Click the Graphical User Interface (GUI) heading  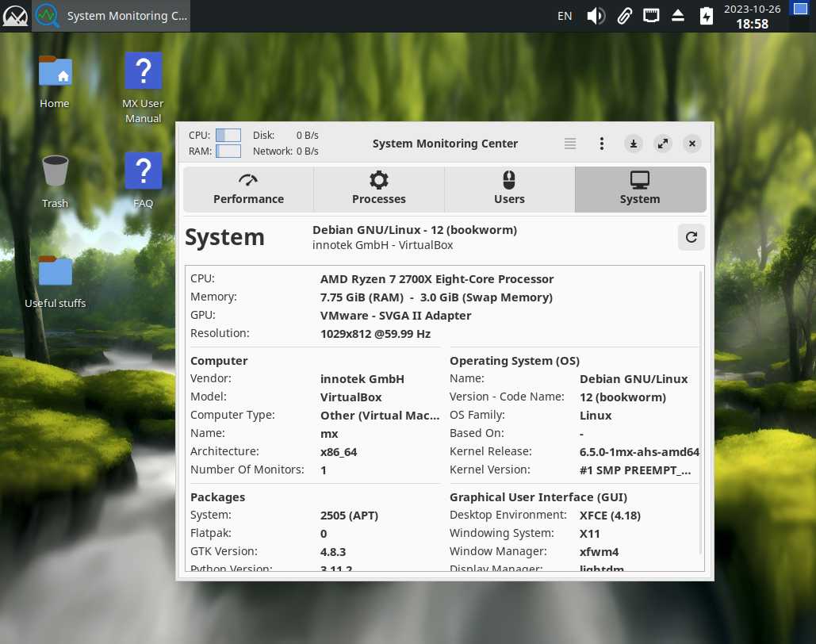pos(538,497)
